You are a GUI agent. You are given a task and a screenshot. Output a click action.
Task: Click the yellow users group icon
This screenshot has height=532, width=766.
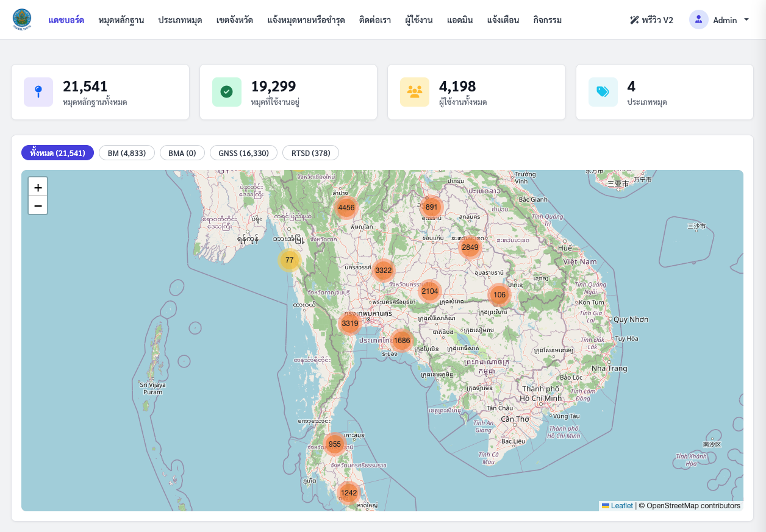(415, 92)
